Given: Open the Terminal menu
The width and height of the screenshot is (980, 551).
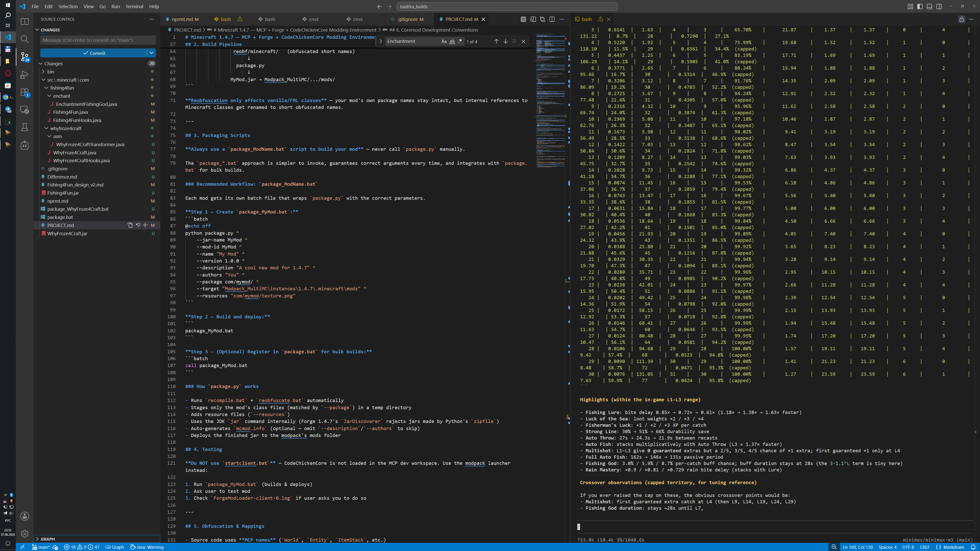Looking at the screenshot, I should tap(134, 6).
